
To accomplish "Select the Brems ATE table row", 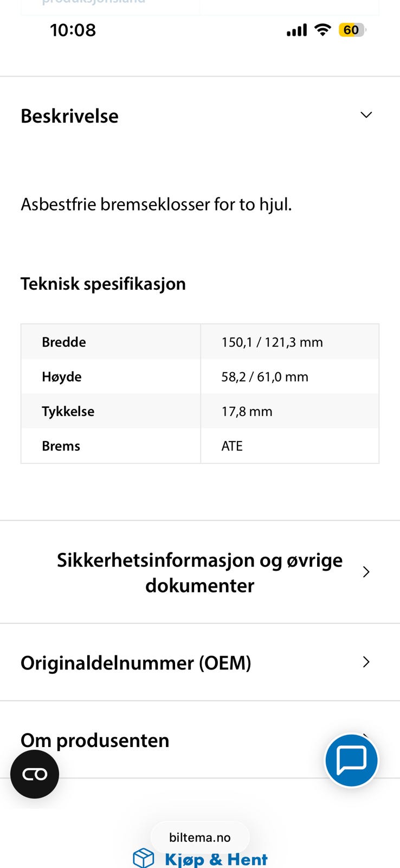I will 200,446.
